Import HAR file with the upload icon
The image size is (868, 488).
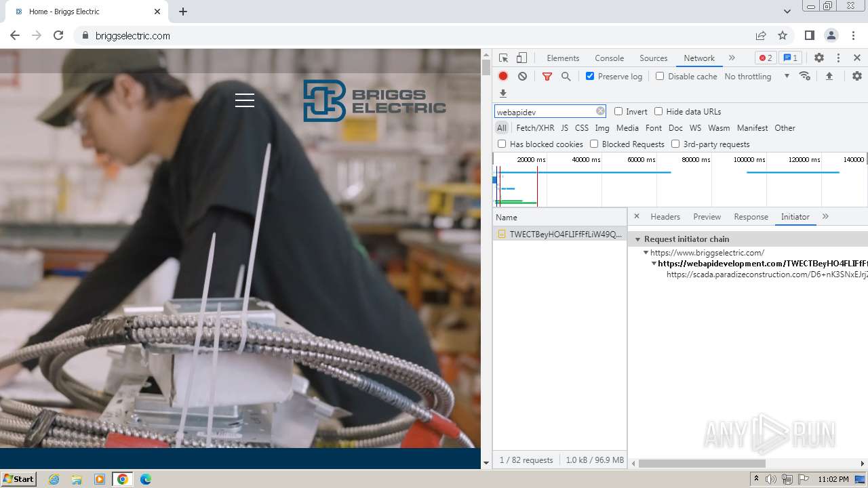point(829,76)
